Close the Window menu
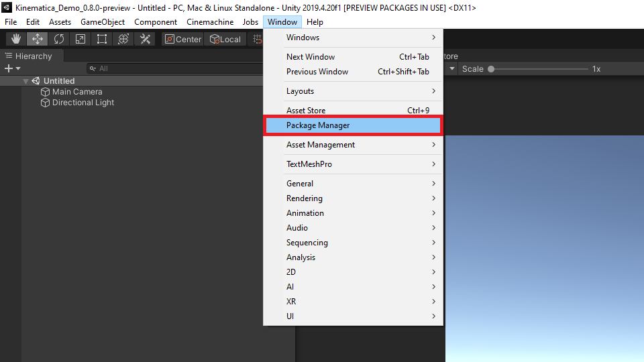 (x=282, y=22)
